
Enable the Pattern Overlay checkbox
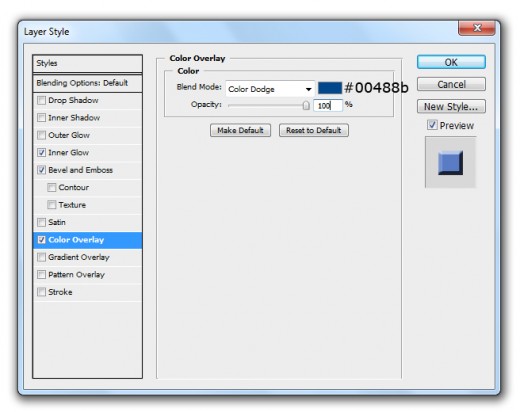pyautogui.click(x=41, y=275)
